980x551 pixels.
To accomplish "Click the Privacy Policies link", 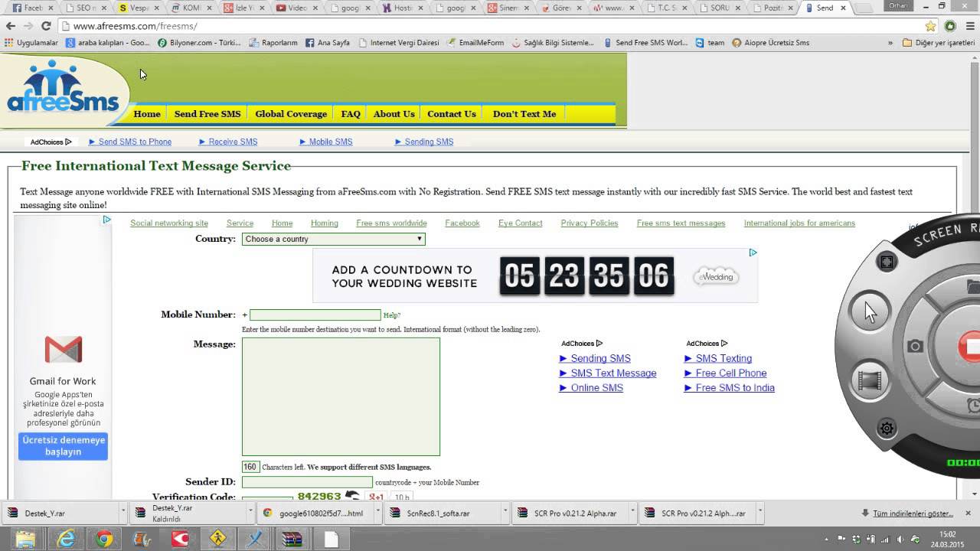I will pos(590,223).
